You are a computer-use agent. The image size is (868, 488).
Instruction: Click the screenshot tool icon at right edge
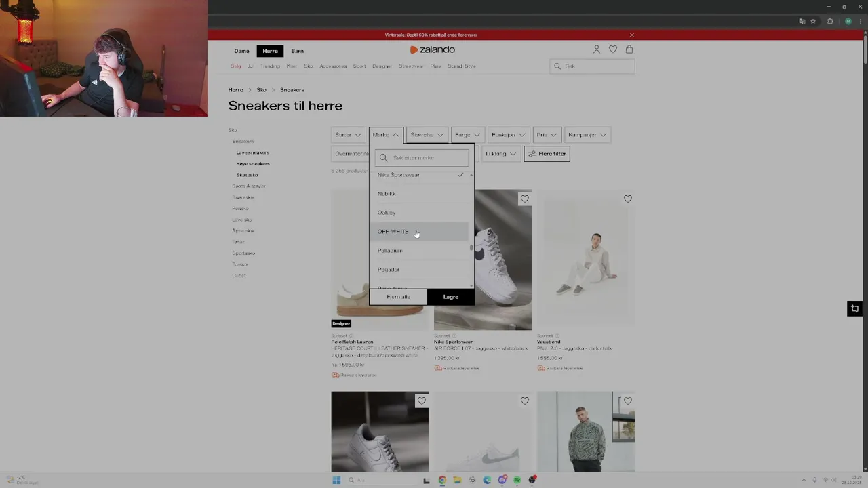[855, 309]
